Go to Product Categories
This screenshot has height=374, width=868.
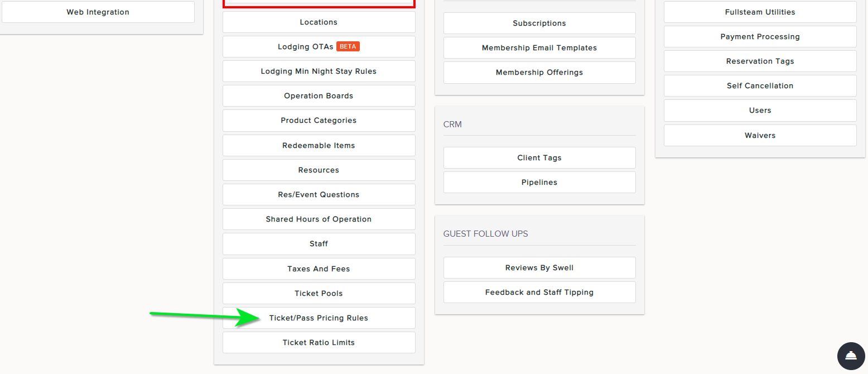click(x=319, y=120)
